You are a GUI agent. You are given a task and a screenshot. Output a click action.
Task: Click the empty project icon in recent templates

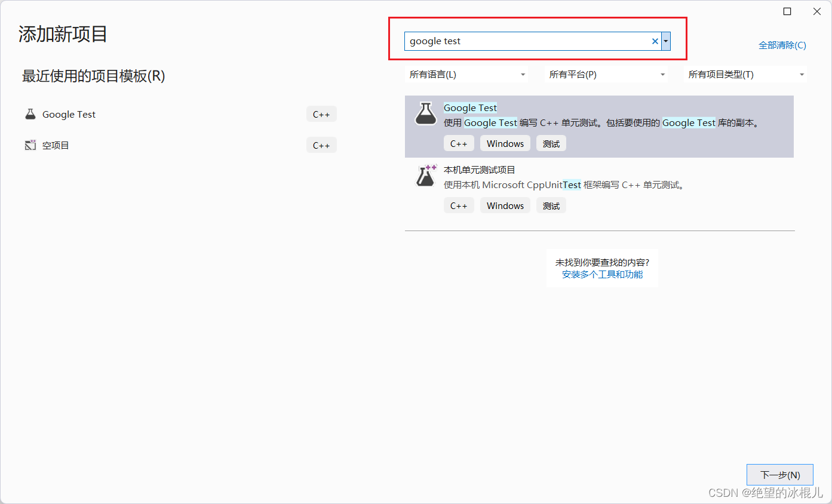(30, 145)
